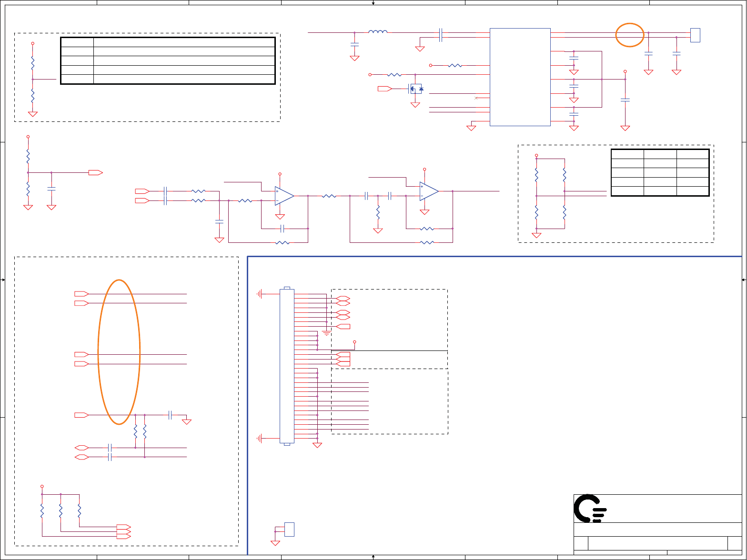Viewport: 747px width, 560px height.
Task: Select the right op-amp triangle
Action: [429, 191]
